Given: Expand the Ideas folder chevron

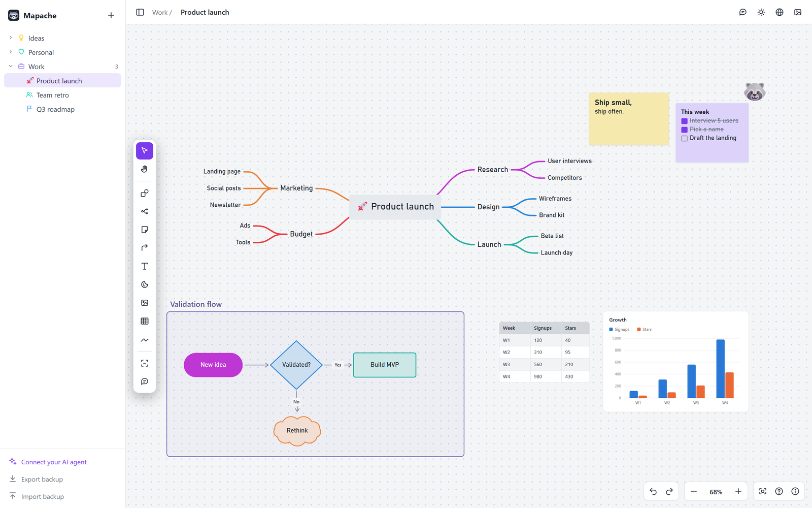Looking at the screenshot, I should click(11, 38).
